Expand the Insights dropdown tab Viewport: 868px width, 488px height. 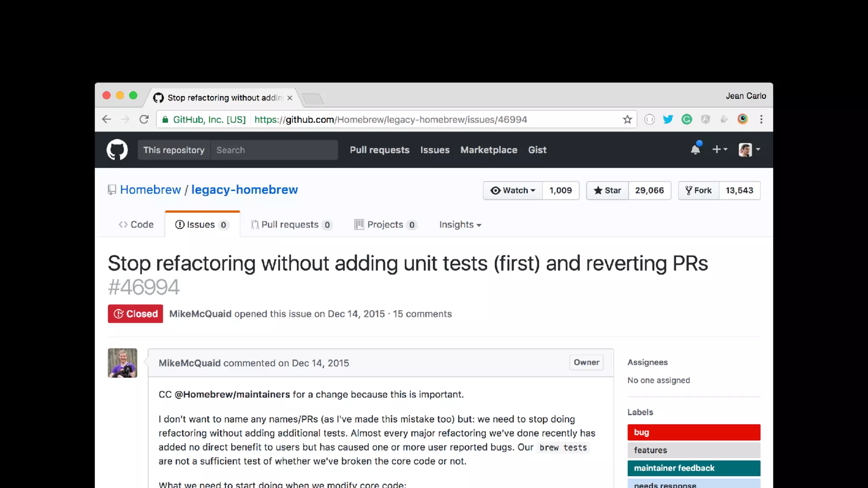click(x=460, y=225)
